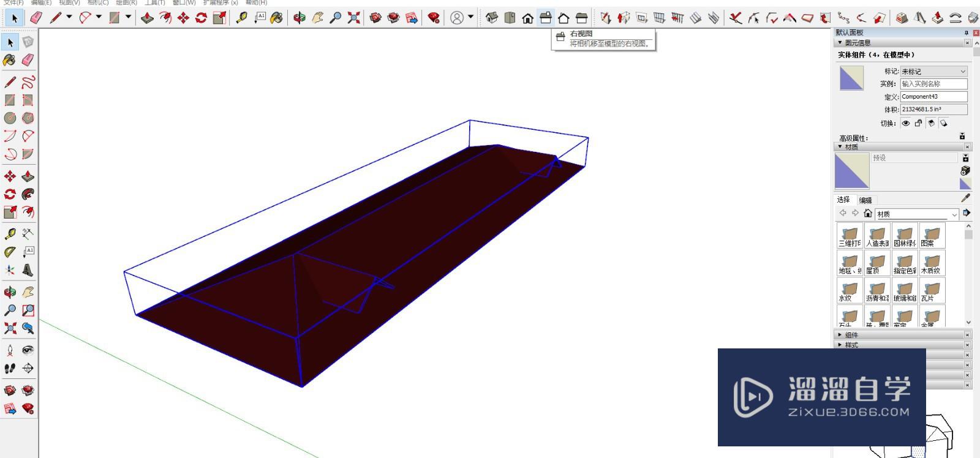Pick the Tape Measure tool in top toolbar
The width and height of the screenshot is (980, 458).
[x=241, y=18]
